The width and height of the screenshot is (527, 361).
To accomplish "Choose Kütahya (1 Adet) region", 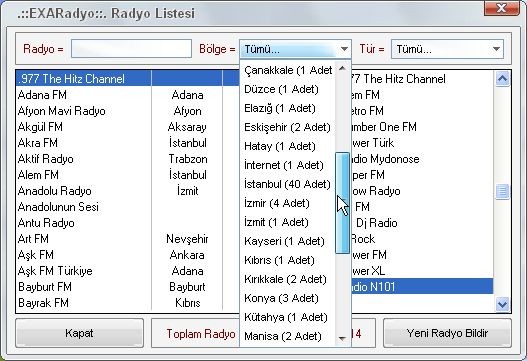I will (x=288, y=317).
